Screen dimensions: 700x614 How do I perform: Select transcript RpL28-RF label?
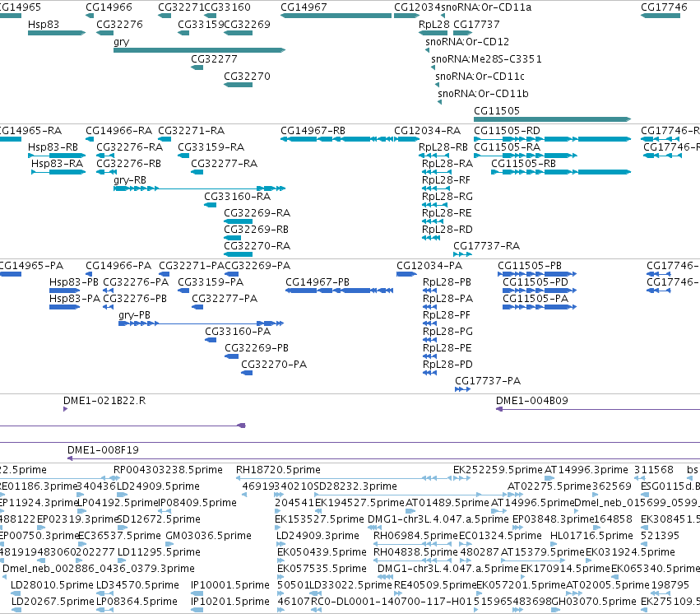446,180
